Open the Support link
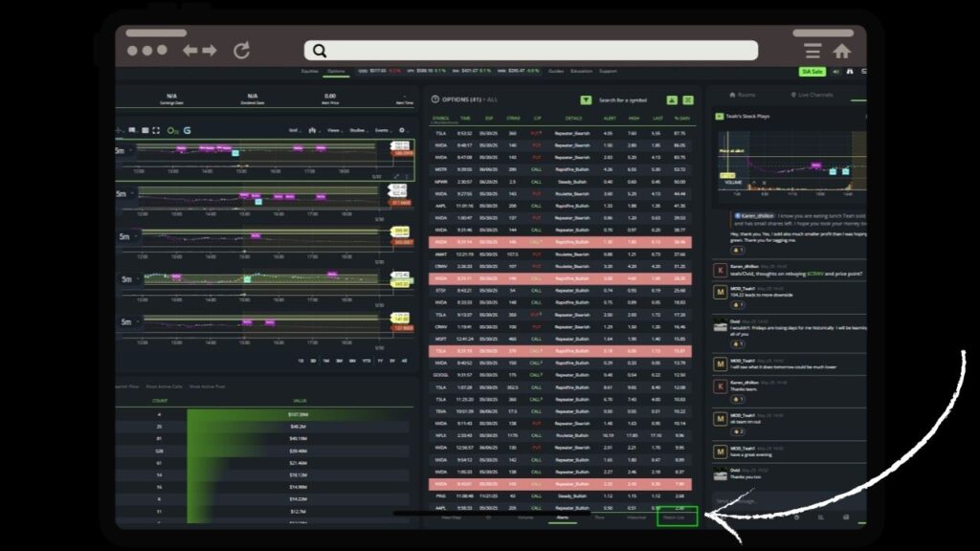 [x=608, y=71]
